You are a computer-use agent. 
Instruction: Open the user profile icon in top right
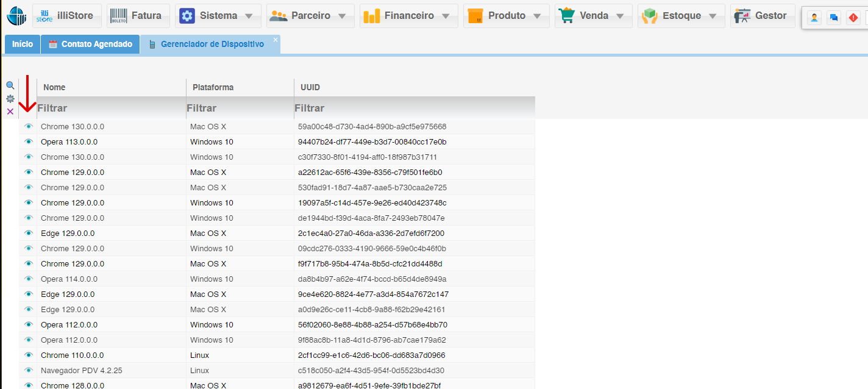(x=814, y=17)
